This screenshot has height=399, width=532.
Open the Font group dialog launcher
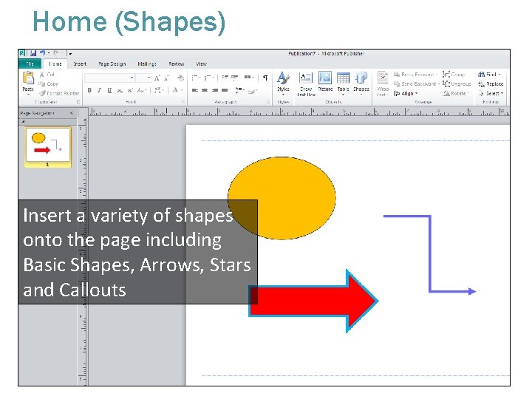point(183,102)
